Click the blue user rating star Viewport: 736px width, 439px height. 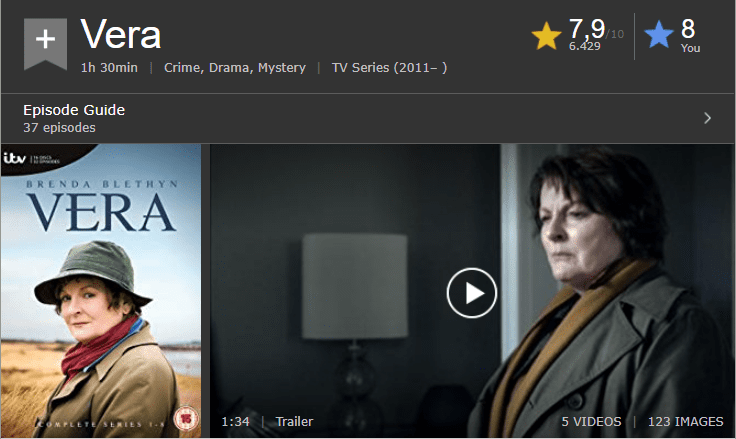click(659, 34)
